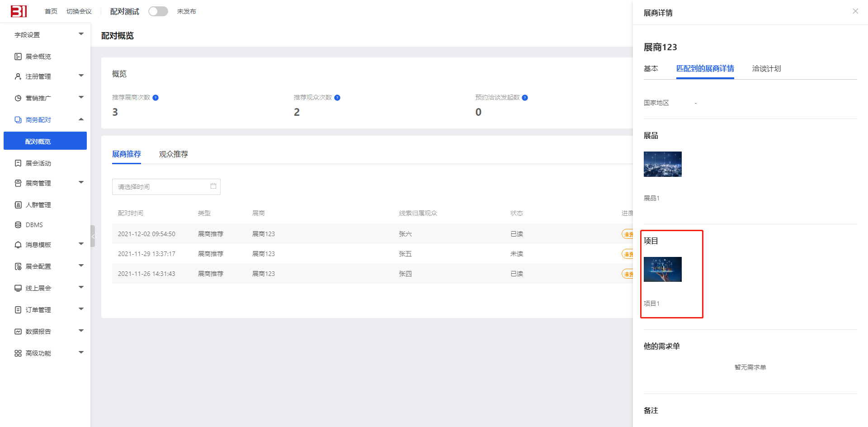Open 展会概览 from the sidebar
Image resolution: width=868 pixels, height=427 pixels.
click(38, 57)
